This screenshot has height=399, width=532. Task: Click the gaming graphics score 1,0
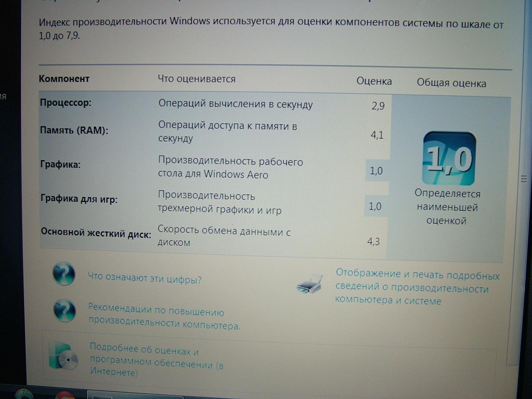click(375, 206)
